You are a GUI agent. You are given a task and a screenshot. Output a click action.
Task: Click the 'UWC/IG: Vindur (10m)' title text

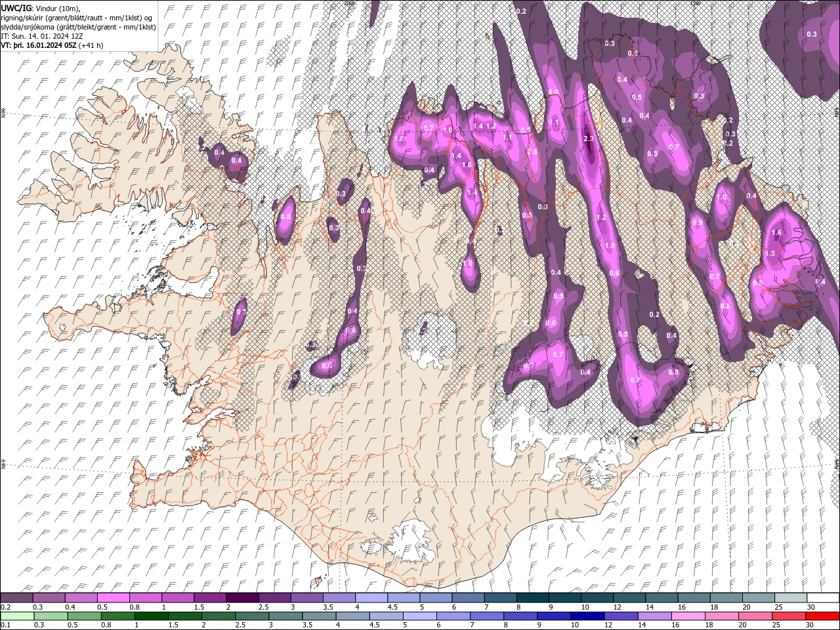click(x=40, y=8)
